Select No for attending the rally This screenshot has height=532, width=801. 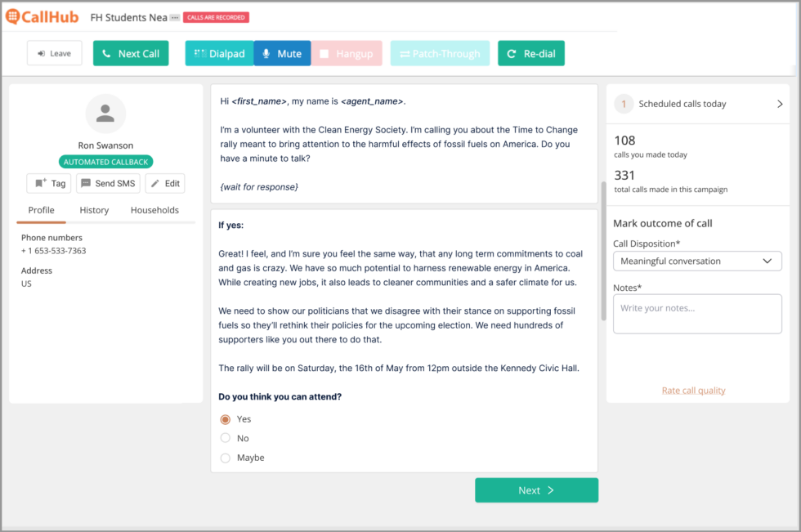[226, 438]
